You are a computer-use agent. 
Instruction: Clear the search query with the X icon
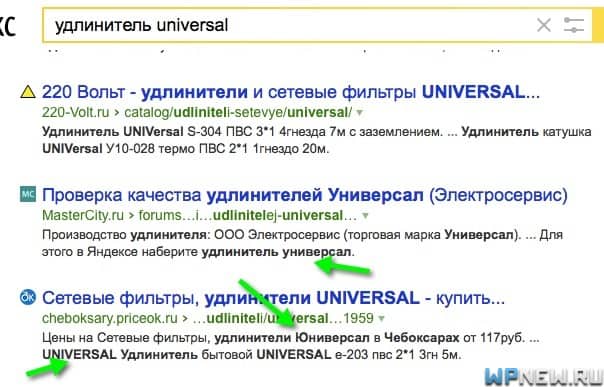click(x=544, y=25)
